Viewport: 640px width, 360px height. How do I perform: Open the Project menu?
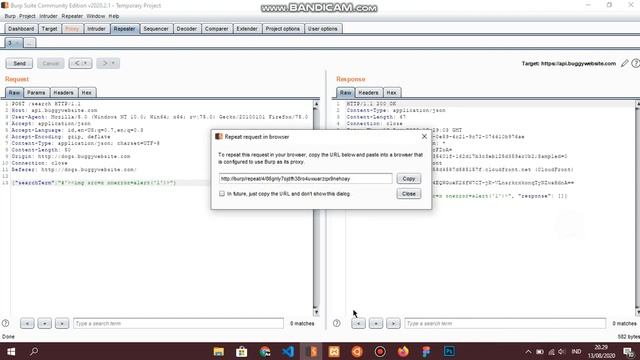27,16
